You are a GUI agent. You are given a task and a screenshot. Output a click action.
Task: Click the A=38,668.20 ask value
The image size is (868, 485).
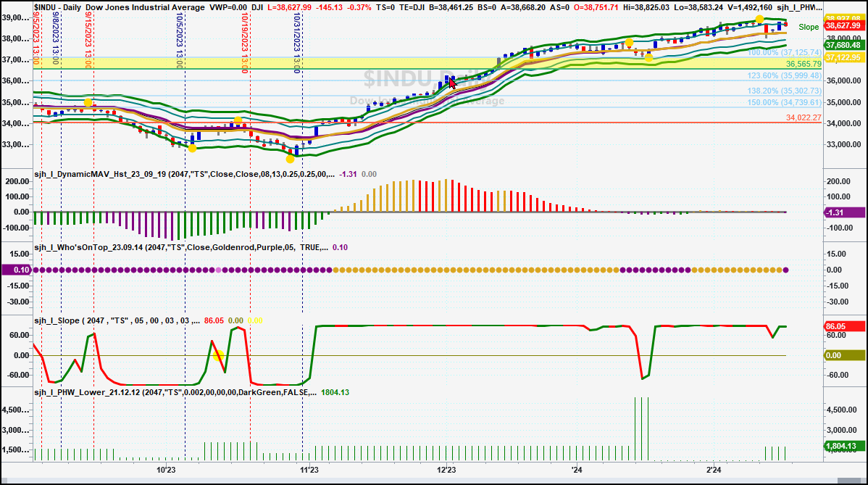coord(523,8)
